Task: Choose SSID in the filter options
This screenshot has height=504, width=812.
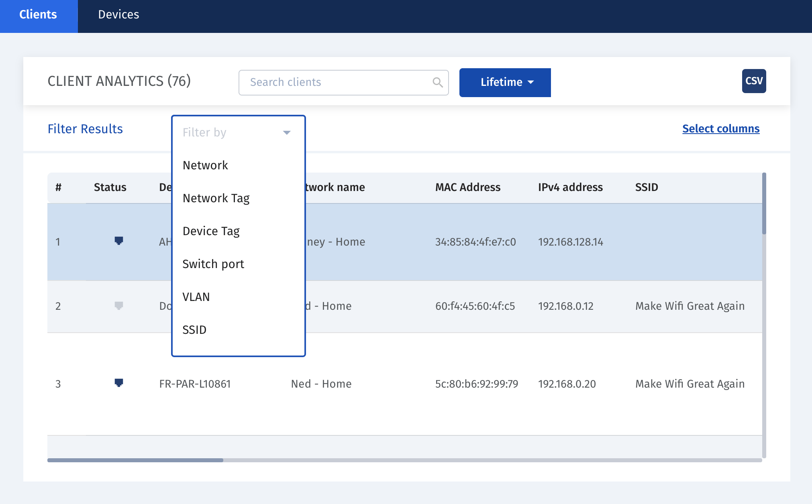Action: tap(195, 329)
